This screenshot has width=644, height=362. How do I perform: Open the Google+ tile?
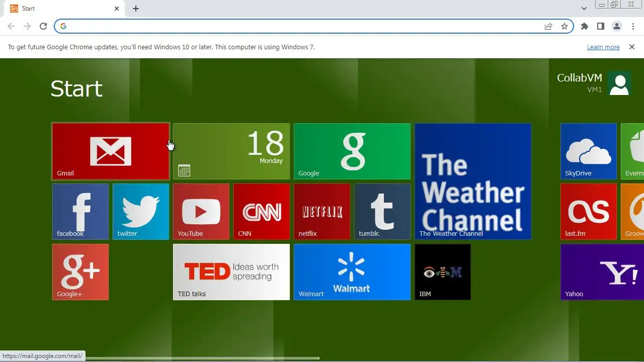coord(80,272)
